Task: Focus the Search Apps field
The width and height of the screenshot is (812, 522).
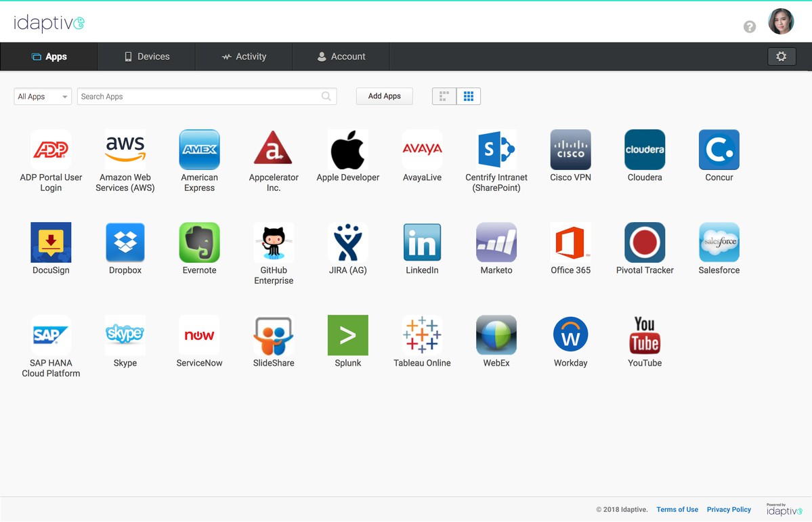Action: 200,97
